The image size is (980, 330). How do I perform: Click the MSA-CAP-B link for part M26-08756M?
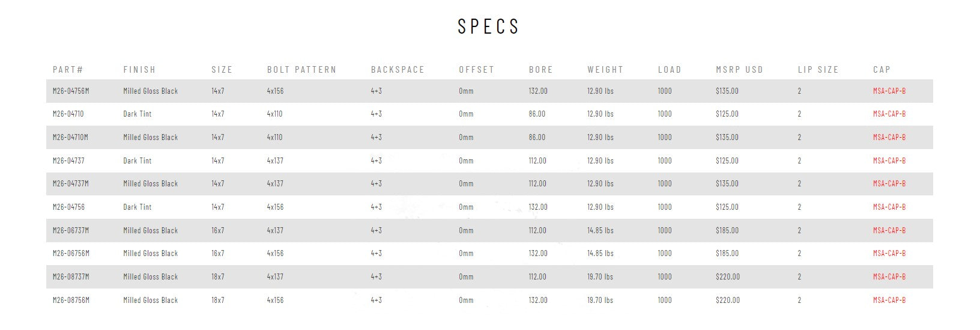coord(889,301)
